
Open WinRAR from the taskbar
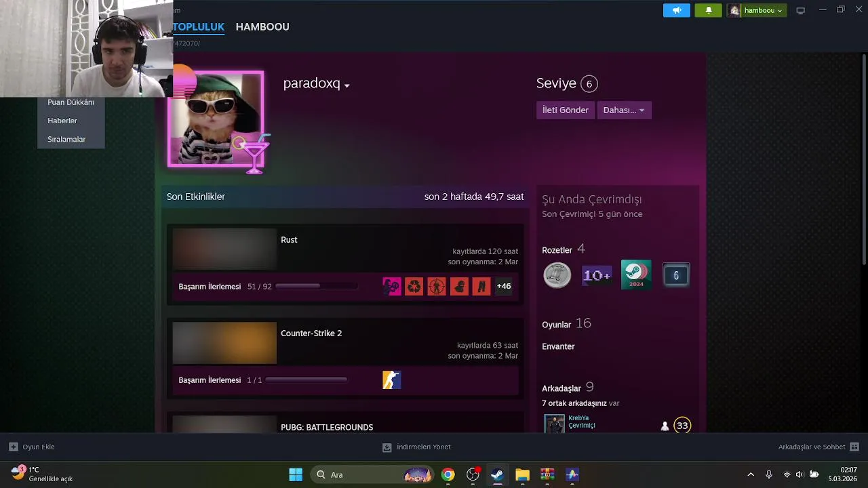547,474
